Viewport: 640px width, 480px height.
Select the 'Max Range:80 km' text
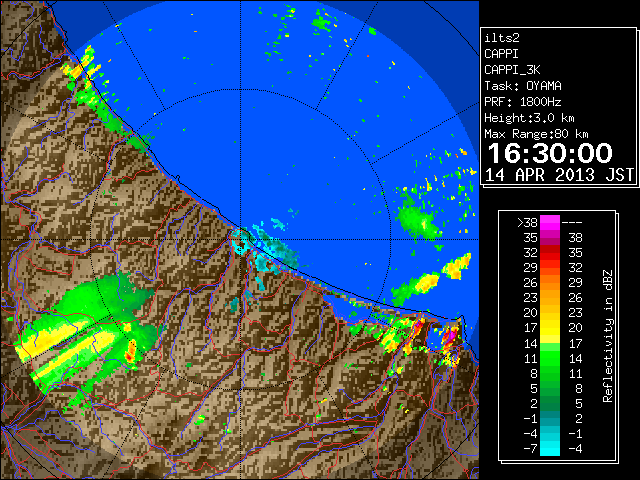point(536,134)
